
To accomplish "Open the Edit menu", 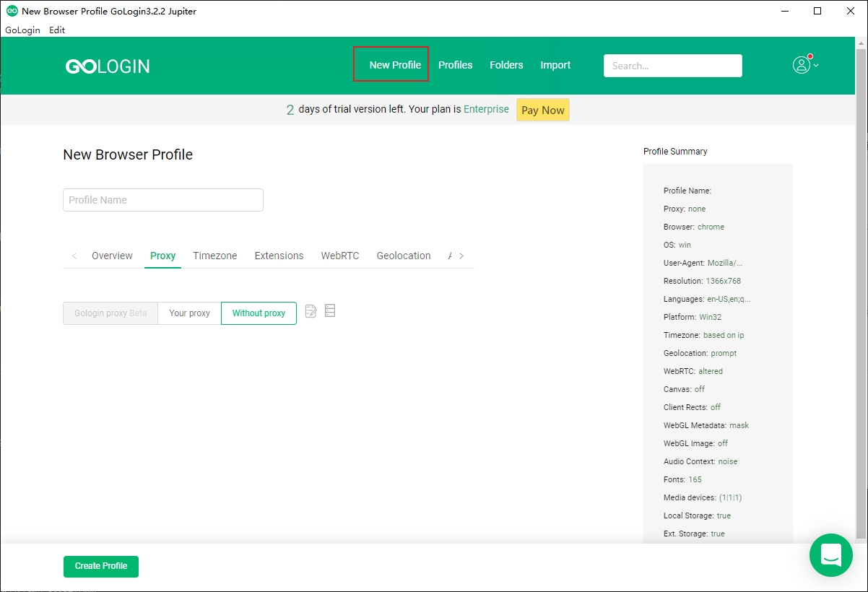I will pyautogui.click(x=57, y=30).
